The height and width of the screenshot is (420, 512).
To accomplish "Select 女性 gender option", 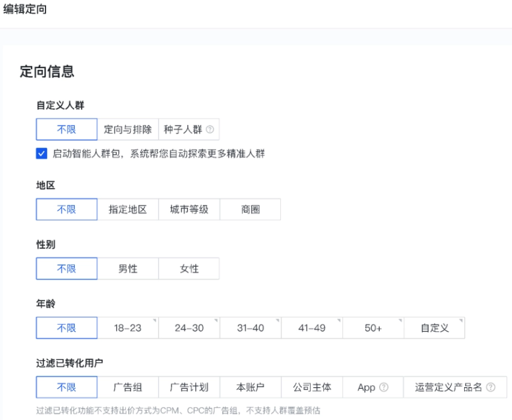I will pyautogui.click(x=189, y=268).
